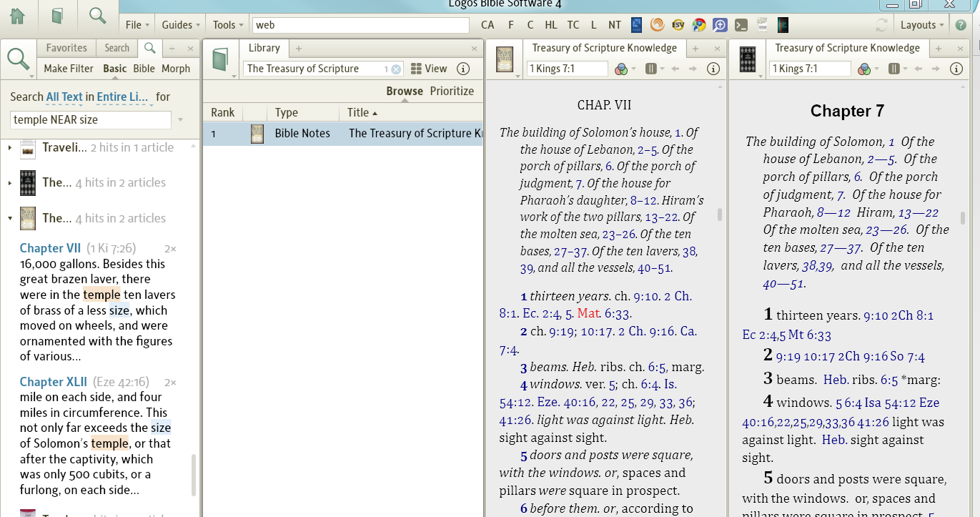Go forward in right Treasury panel history
The width and height of the screenshot is (980, 517).
click(935, 69)
